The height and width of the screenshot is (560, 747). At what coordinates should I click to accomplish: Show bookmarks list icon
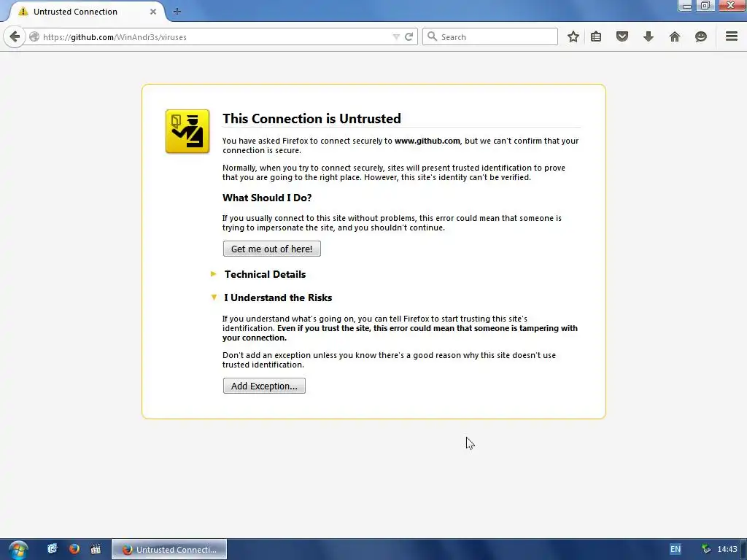coord(596,36)
